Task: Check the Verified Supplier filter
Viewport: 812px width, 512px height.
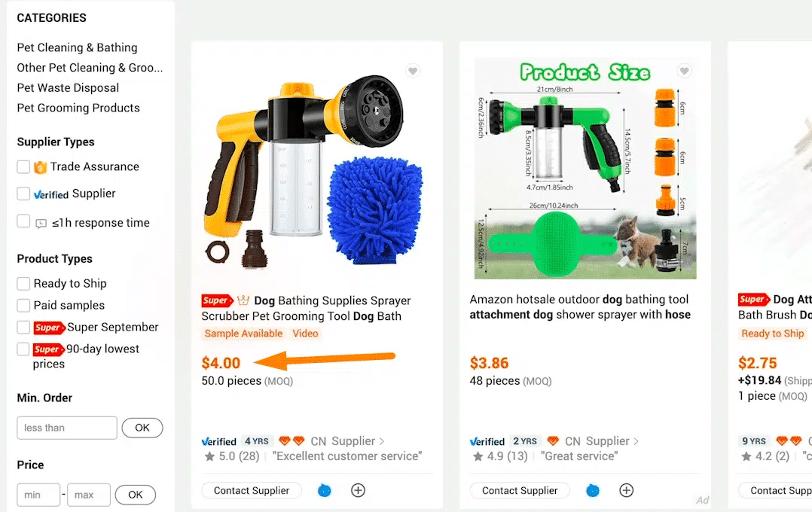Action: point(23,194)
